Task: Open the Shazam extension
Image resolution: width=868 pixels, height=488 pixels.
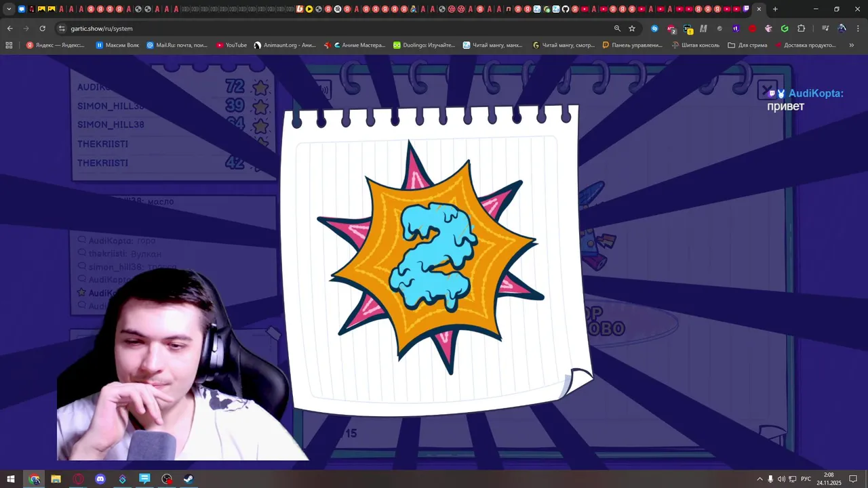Action: [654, 28]
